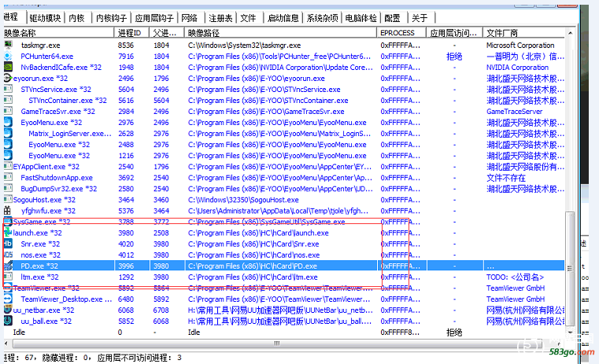Click the TODO: <公司名> vendor cell
This screenshot has width=599, height=364.
click(515, 277)
